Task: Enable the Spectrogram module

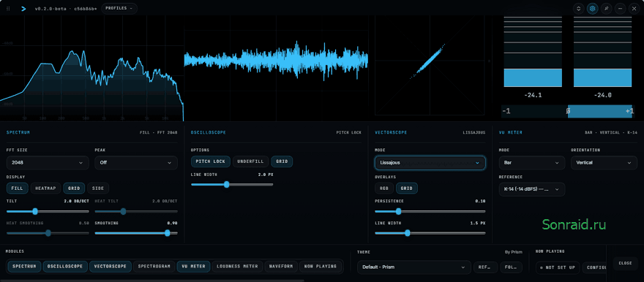Action: 154,267
